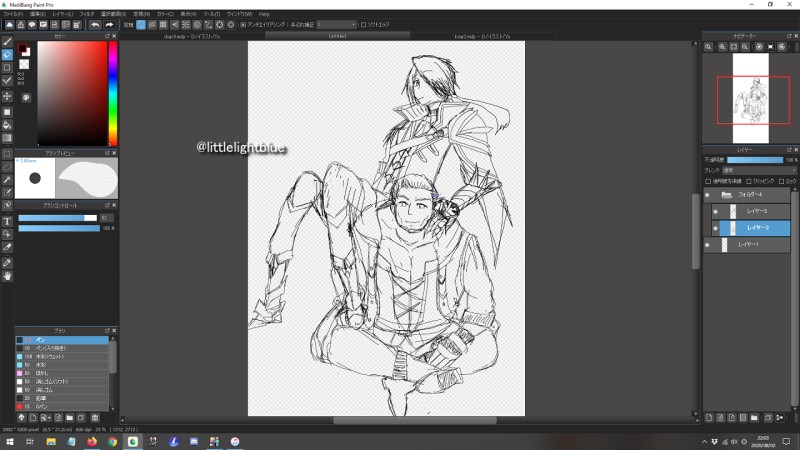The image size is (800, 450).
Task: Click the Undo arrow in toolbar
Action: [x=95, y=24]
